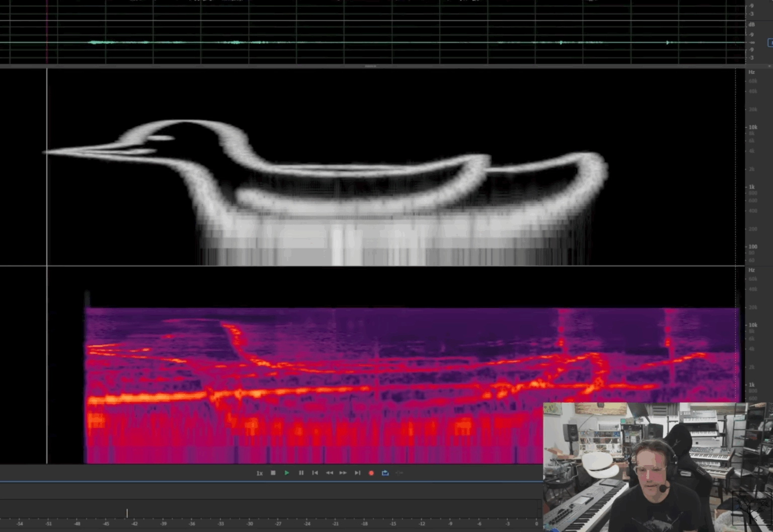Arm recording with the red Record button
The height and width of the screenshot is (532, 773).
(x=371, y=473)
